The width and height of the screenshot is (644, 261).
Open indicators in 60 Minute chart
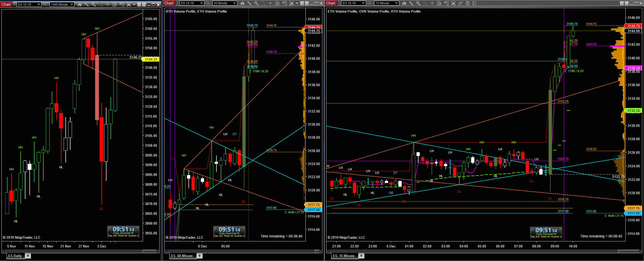tap(291, 3)
